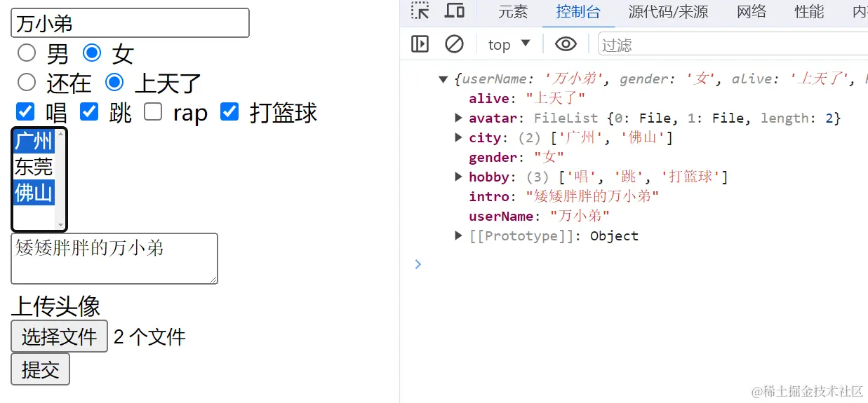Select 广州 in the city list
Image resolution: width=868 pixels, height=403 pixels.
click(34, 141)
